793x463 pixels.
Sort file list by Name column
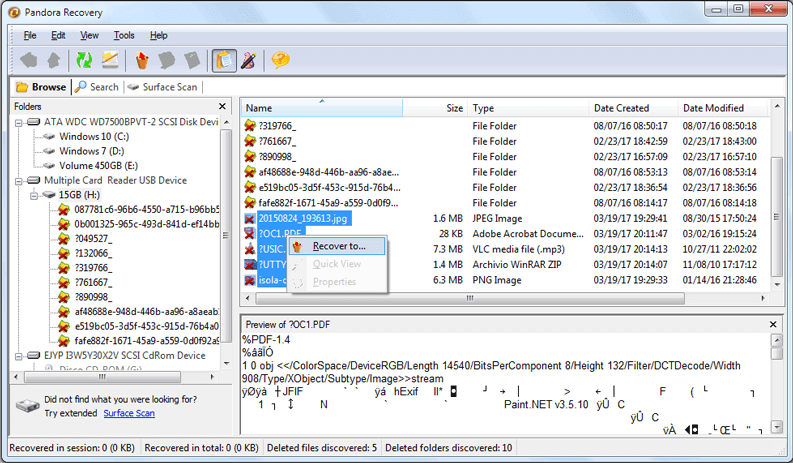[x=321, y=108]
